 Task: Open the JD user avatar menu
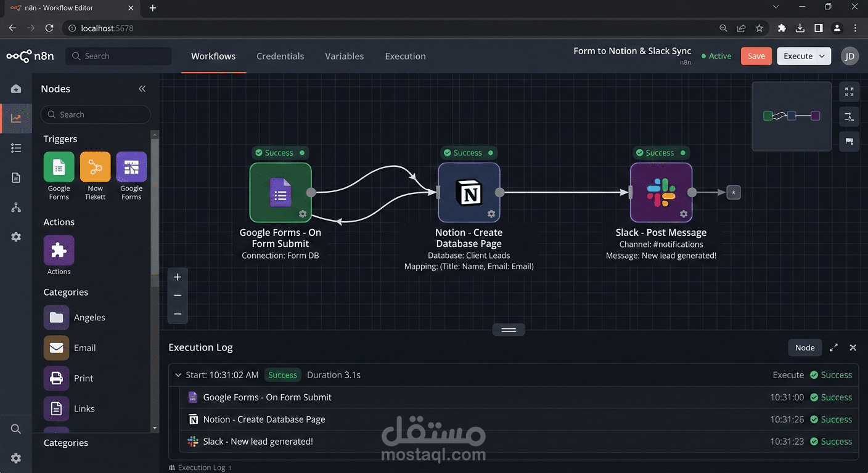[850, 56]
